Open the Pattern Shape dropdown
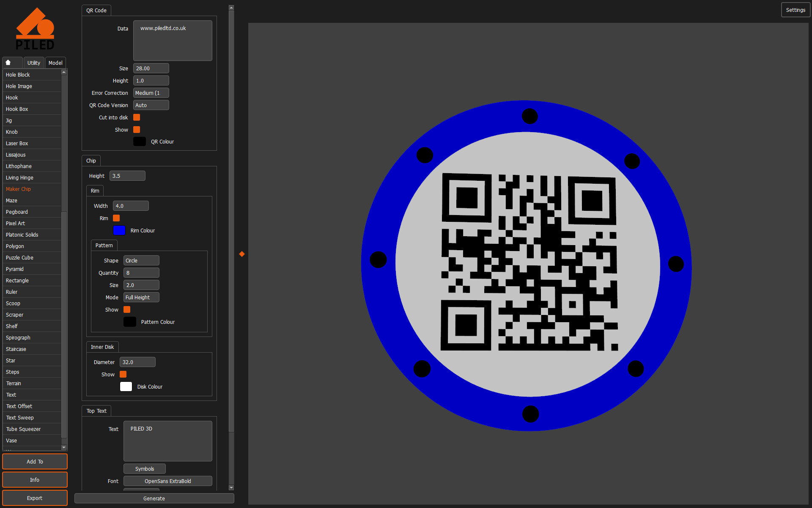This screenshot has height=508, width=812. (141, 260)
